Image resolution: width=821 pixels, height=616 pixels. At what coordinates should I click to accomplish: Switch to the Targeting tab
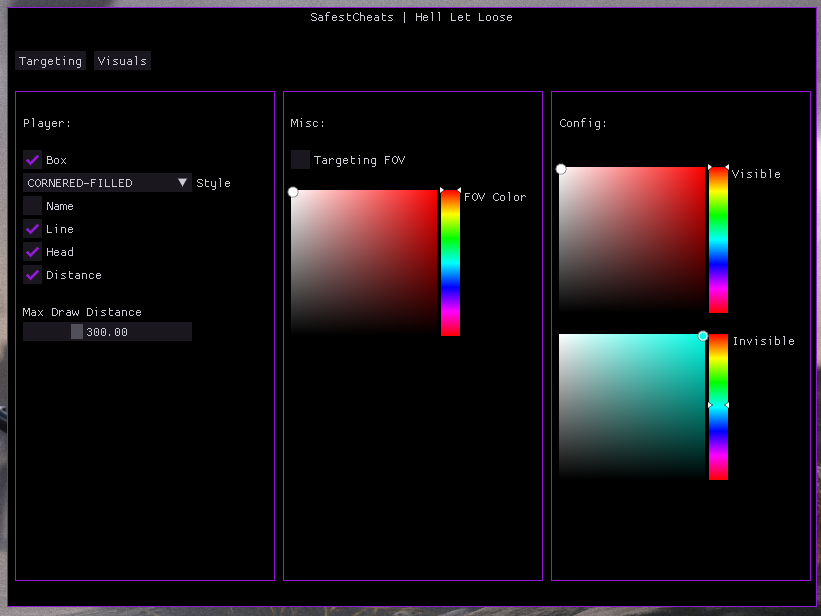tap(51, 61)
